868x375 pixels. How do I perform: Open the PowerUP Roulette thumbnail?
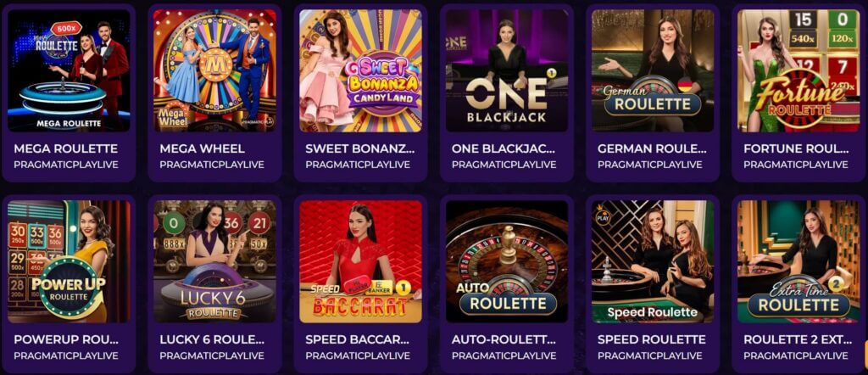(69, 261)
